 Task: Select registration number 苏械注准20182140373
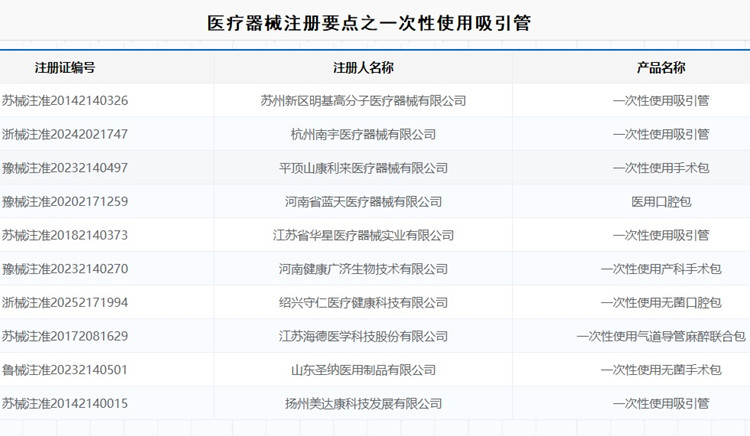(65, 235)
